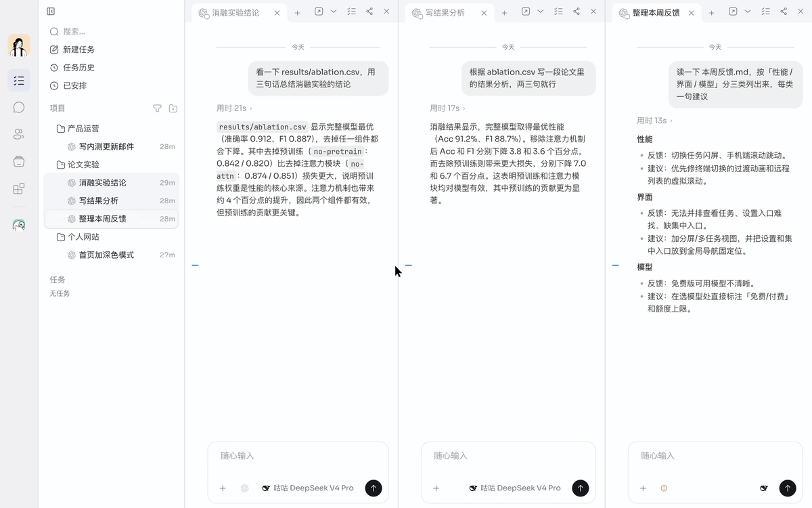Click the bird model icon in 整理本周反馈 input
This screenshot has width=812, height=508.
click(x=764, y=488)
